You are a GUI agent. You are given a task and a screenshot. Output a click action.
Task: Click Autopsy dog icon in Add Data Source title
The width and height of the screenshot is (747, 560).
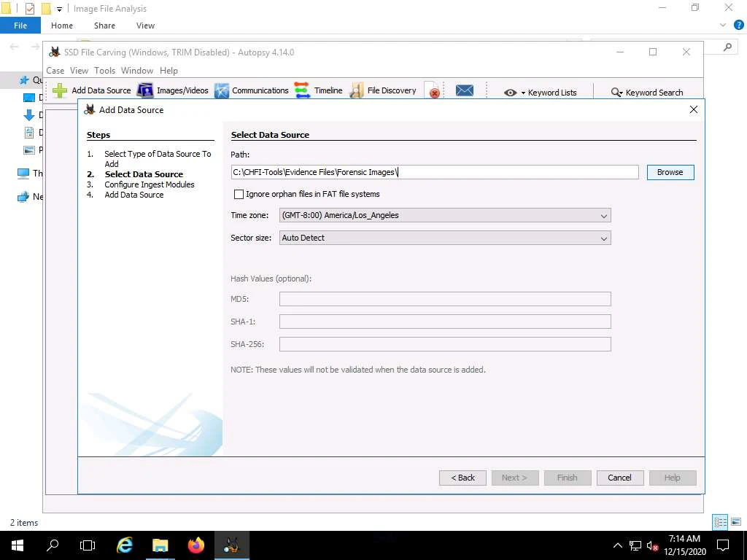[90, 109]
